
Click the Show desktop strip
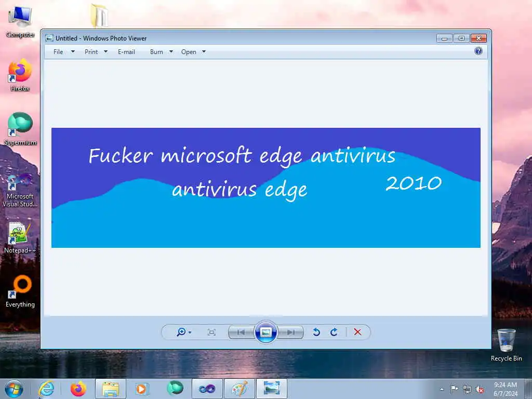pos(528,389)
